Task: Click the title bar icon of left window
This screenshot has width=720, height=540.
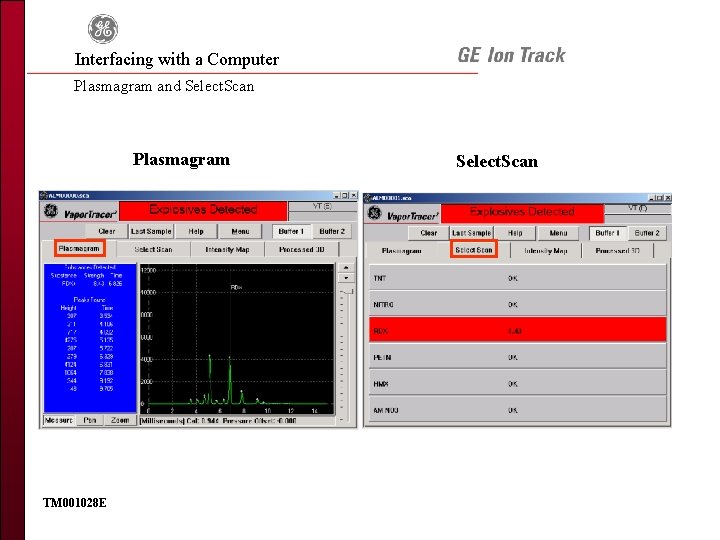Action: pos(44,195)
